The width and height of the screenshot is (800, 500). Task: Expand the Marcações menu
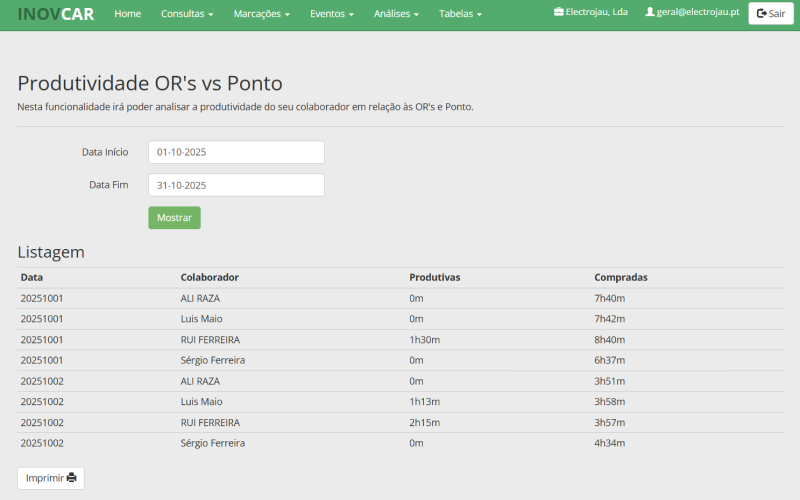point(261,14)
